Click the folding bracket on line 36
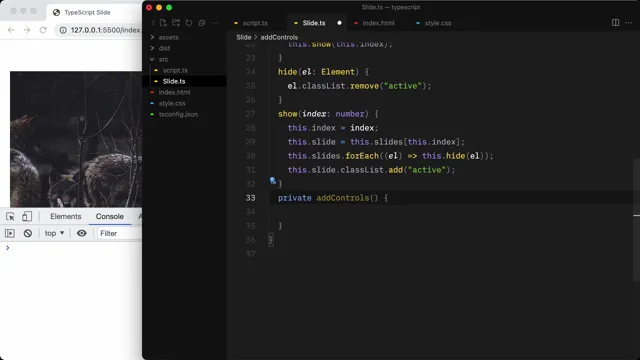Screen dimensions: 640x360 pos(271,240)
